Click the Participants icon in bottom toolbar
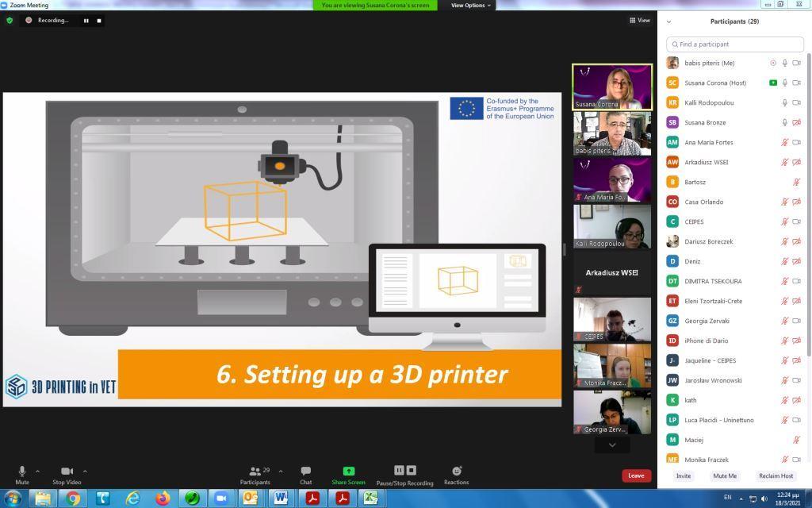This screenshot has height=508, width=812. tap(255, 471)
